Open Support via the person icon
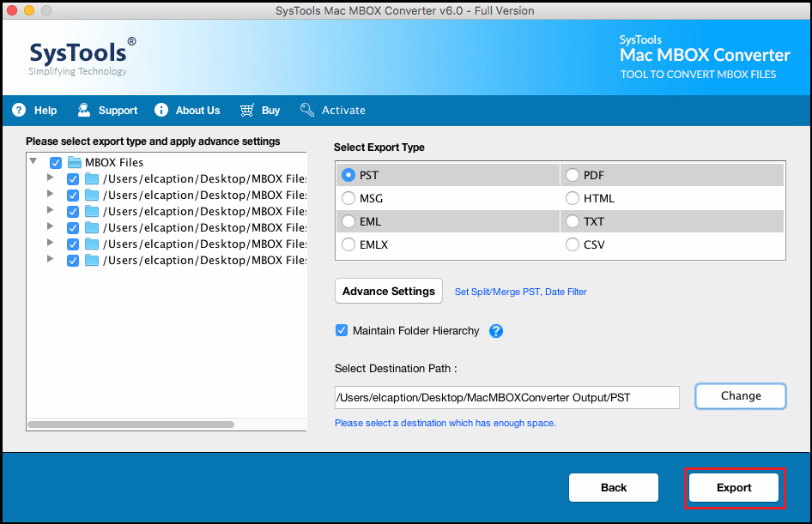 [x=83, y=110]
